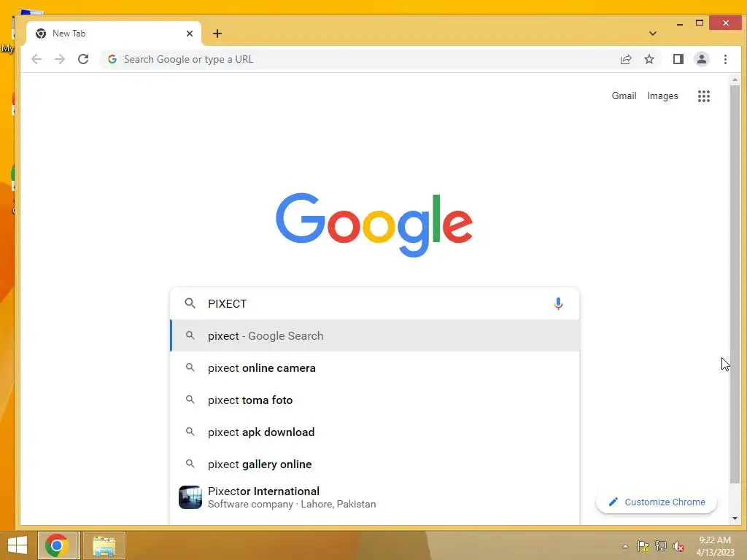
Task: Open Chrome three-dot menu
Action: tap(725, 59)
